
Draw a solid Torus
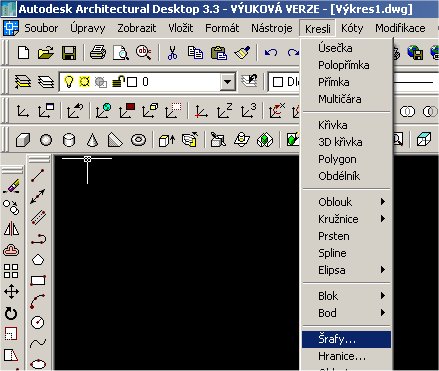tap(138, 140)
